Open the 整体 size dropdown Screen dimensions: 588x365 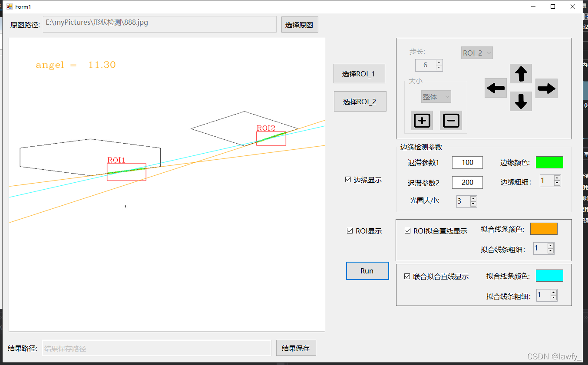pos(436,97)
